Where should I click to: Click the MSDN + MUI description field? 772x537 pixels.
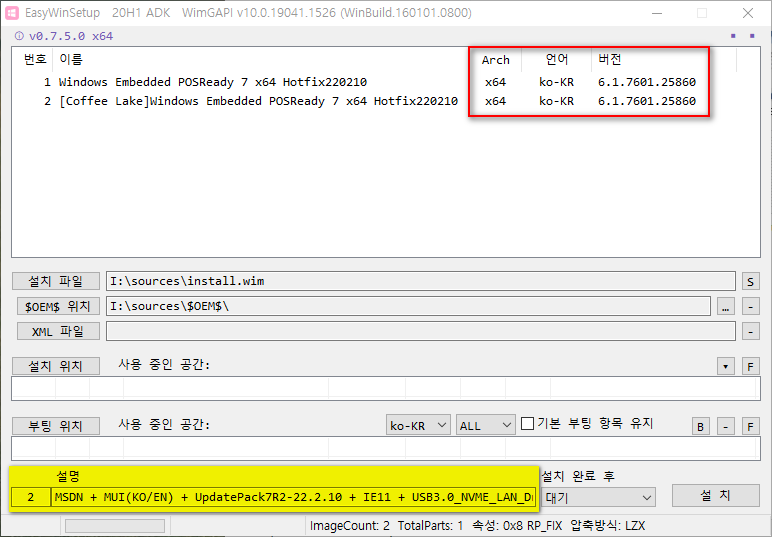click(293, 497)
